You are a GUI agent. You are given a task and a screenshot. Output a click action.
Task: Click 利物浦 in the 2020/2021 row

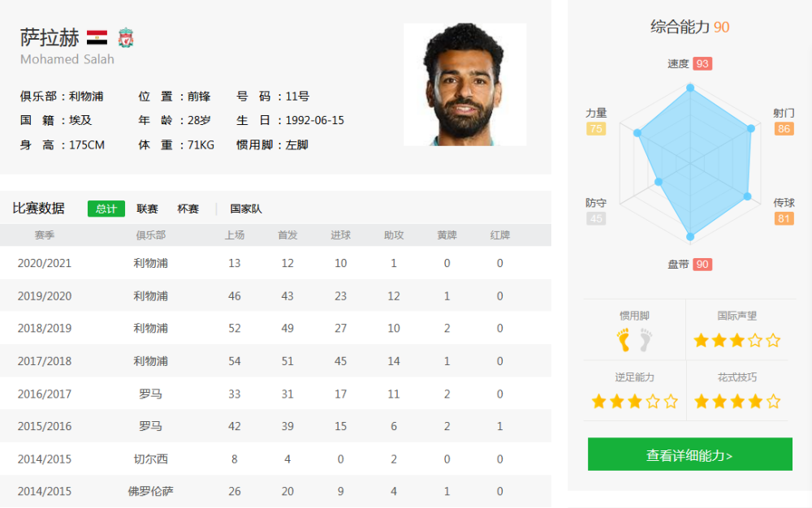point(151,263)
